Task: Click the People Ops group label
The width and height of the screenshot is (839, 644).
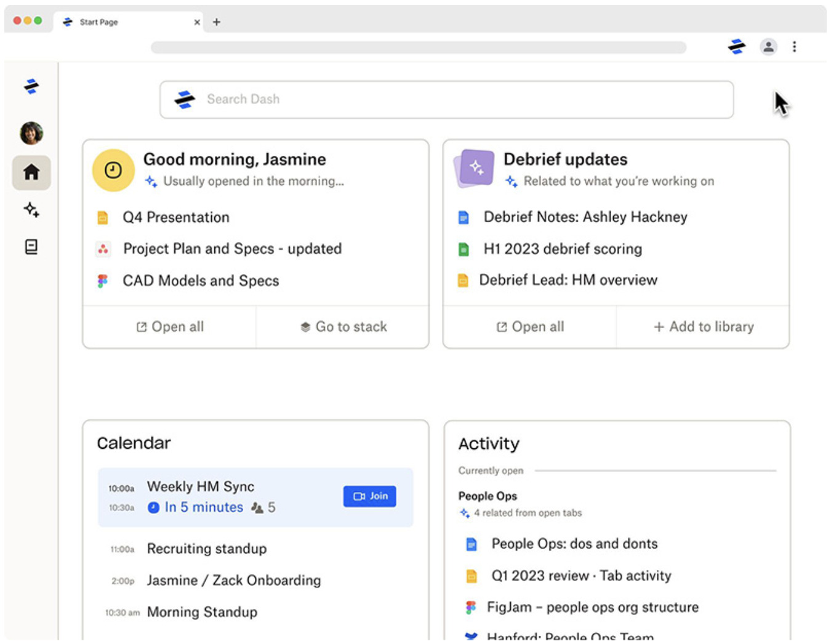Action: tap(488, 496)
